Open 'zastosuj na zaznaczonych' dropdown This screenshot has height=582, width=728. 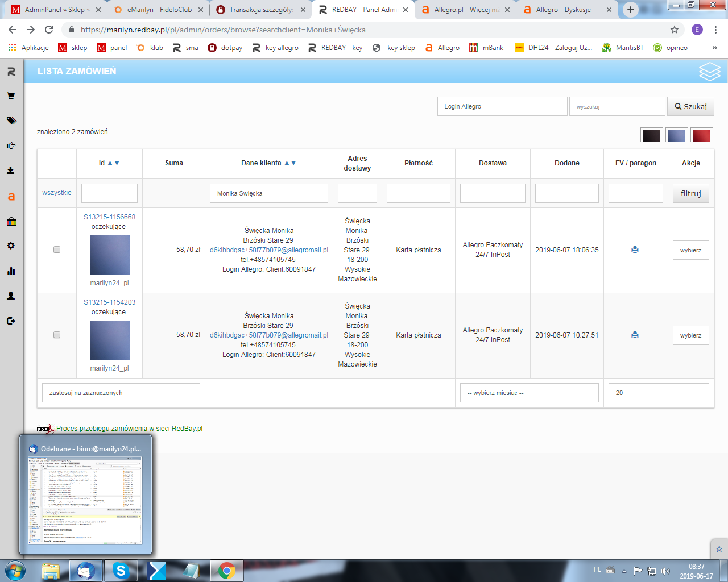(121, 393)
